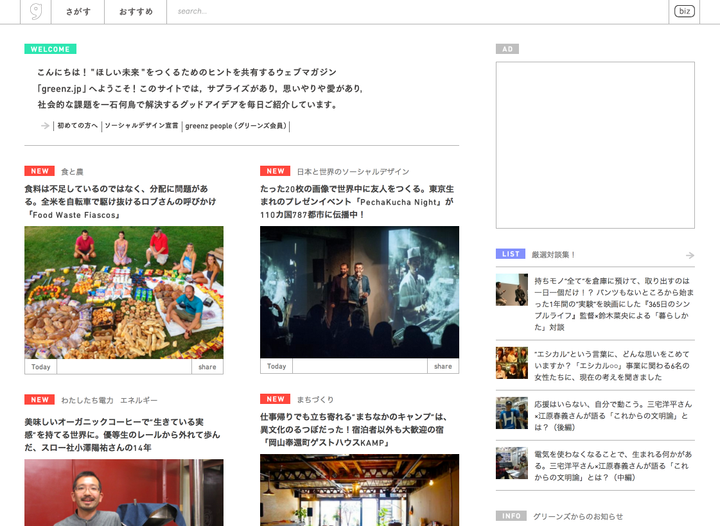This screenshot has height=526, width=720.
Task: Open the PechaKucha Night stage photo
Action: click(x=360, y=292)
